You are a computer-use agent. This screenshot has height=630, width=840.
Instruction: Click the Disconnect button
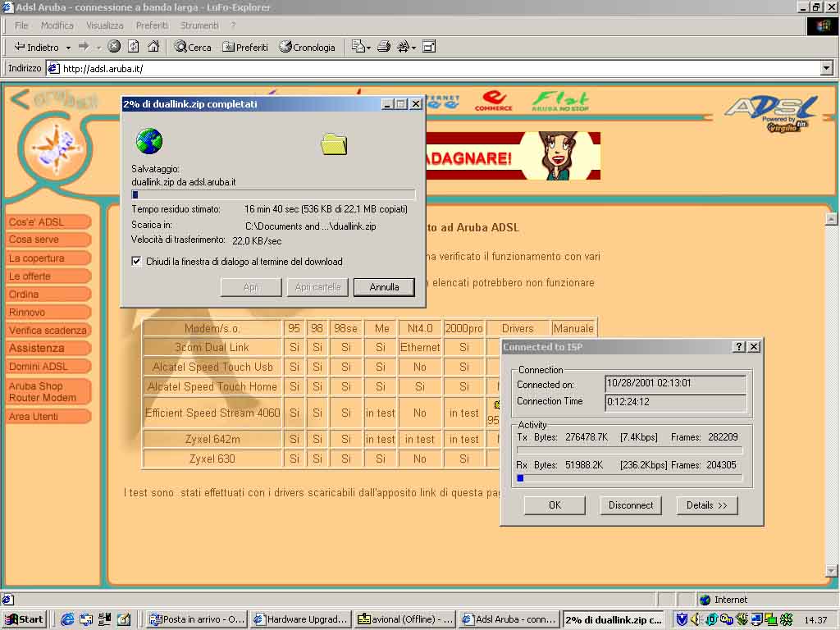(x=631, y=505)
